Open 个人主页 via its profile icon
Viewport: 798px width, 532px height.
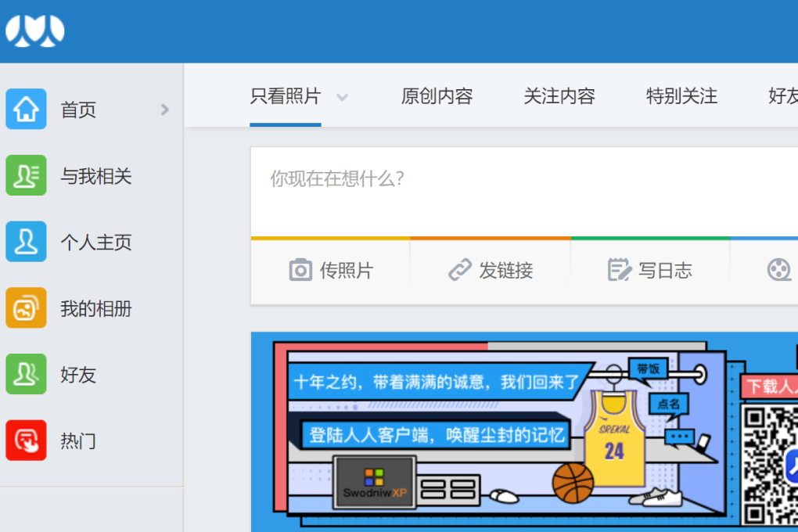coord(27,242)
